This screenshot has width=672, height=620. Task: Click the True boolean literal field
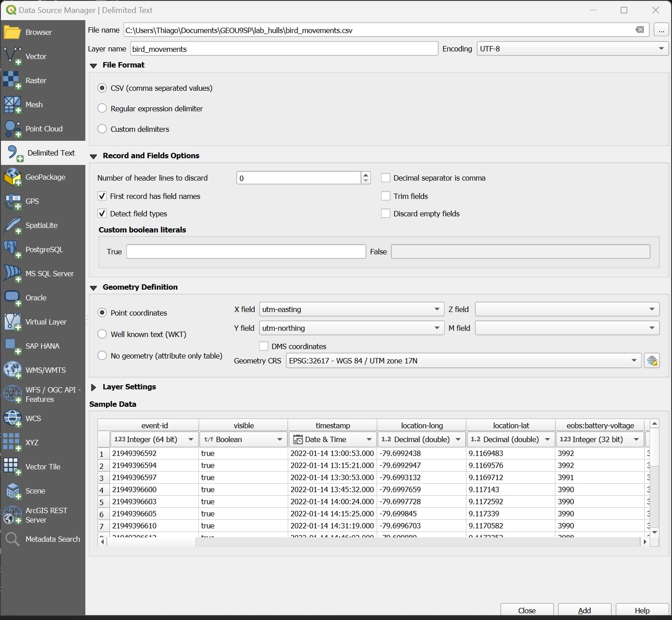(x=246, y=251)
